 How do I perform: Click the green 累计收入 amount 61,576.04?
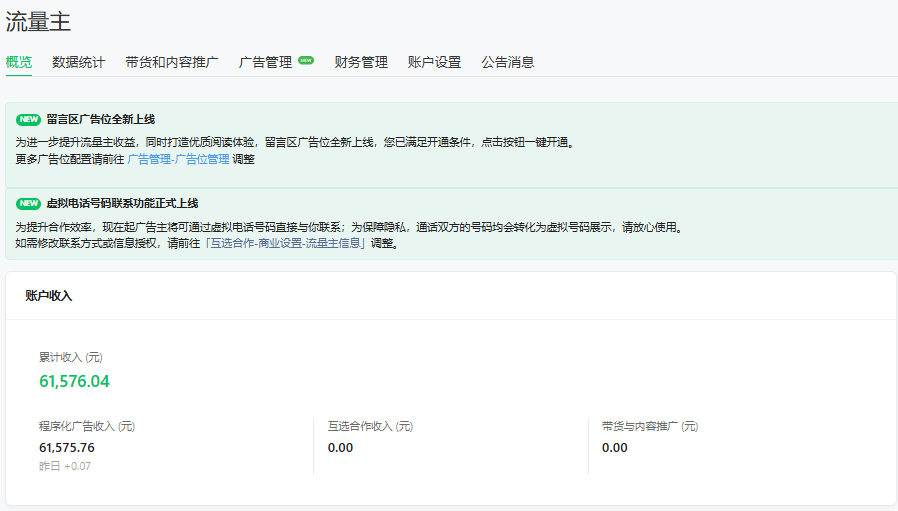tap(74, 381)
